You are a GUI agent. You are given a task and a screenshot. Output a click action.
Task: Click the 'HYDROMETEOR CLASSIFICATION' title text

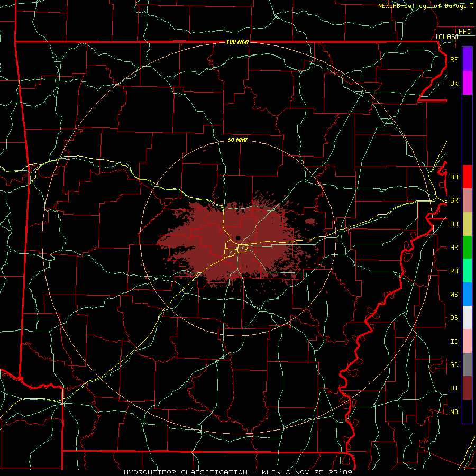click(186, 472)
